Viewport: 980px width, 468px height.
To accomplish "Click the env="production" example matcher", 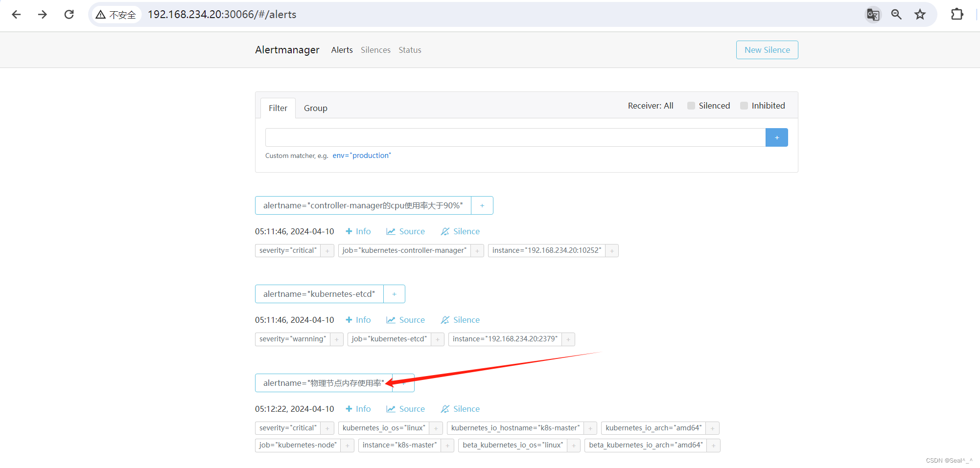I will [x=362, y=156].
